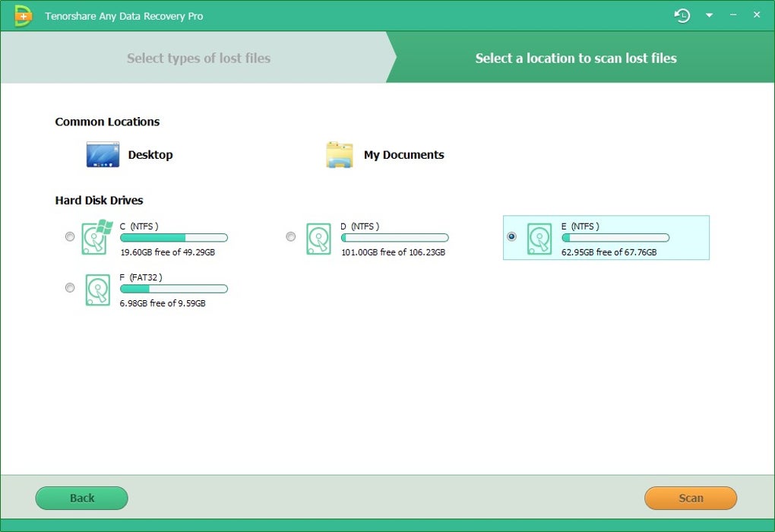
Task: Click the C drive disk icon with Windows logo
Action: [x=94, y=237]
